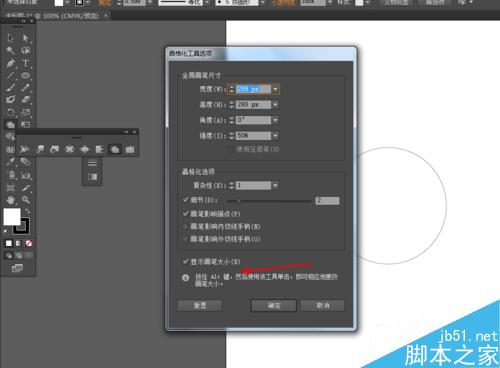Select the Magic Wand tool
Viewport: 500px width, 368px height.
pyautogui.click(x=10, y=50)
